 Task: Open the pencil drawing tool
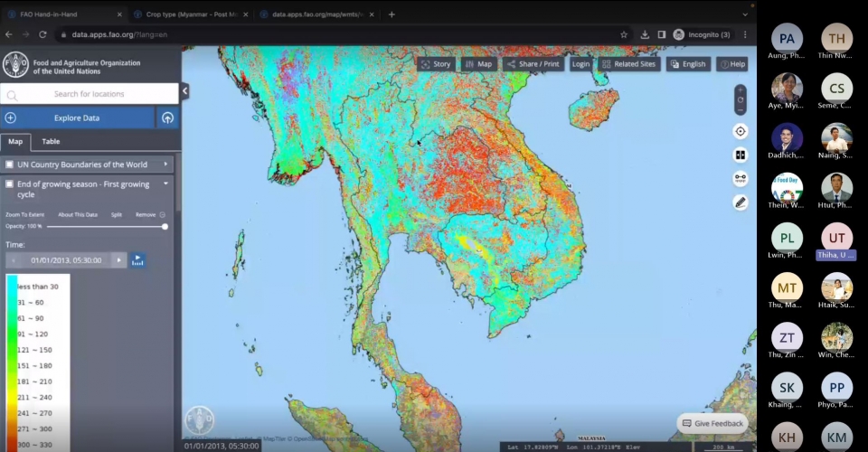tap(740, 202)
